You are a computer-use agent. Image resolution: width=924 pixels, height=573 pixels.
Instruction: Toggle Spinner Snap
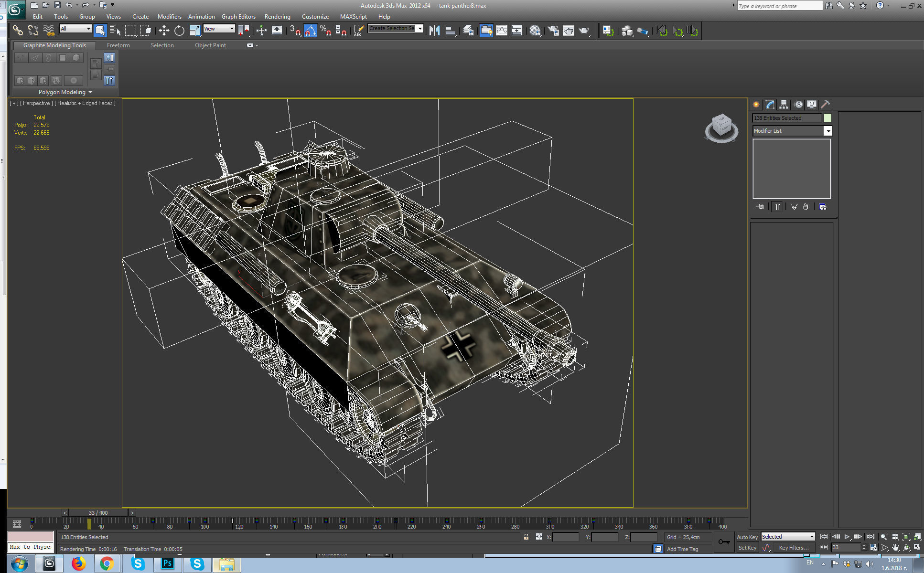(x=341, y=31)
